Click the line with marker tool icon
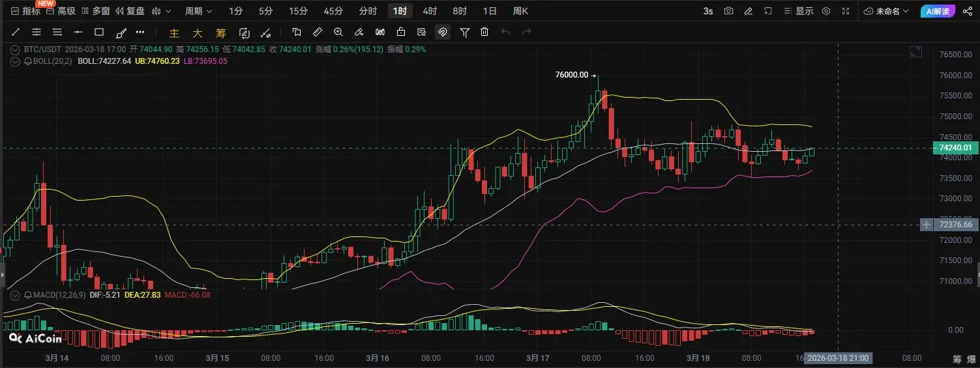Screen dimensions: 980x368 pos(265,33)
